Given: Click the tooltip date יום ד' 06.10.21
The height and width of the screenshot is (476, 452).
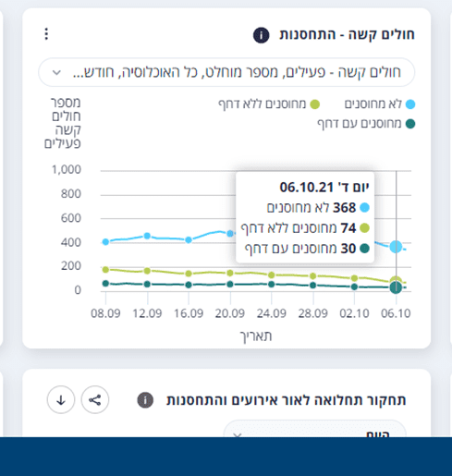Looking at the screenshot, I should (x=324, y=188).
